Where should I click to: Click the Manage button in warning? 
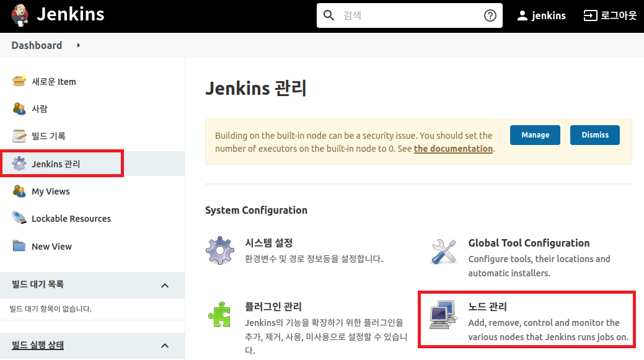point(535,135)
